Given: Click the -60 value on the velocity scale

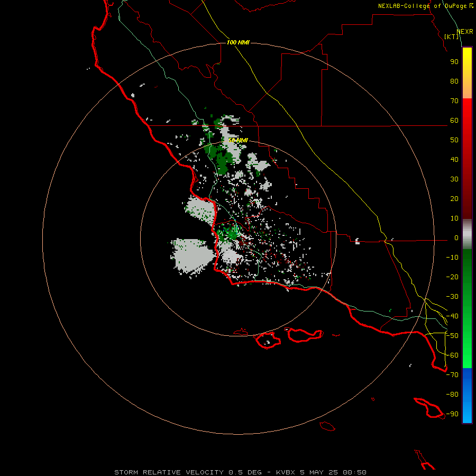Looking at the screenshot, I should click(x=452, y=355).
